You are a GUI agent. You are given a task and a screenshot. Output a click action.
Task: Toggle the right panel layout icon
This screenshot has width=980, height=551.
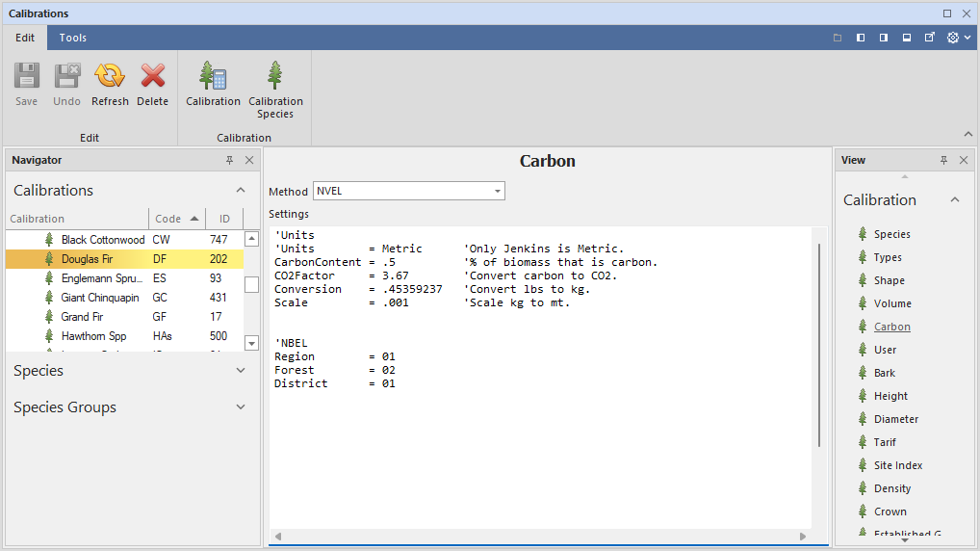pos(884,38)
